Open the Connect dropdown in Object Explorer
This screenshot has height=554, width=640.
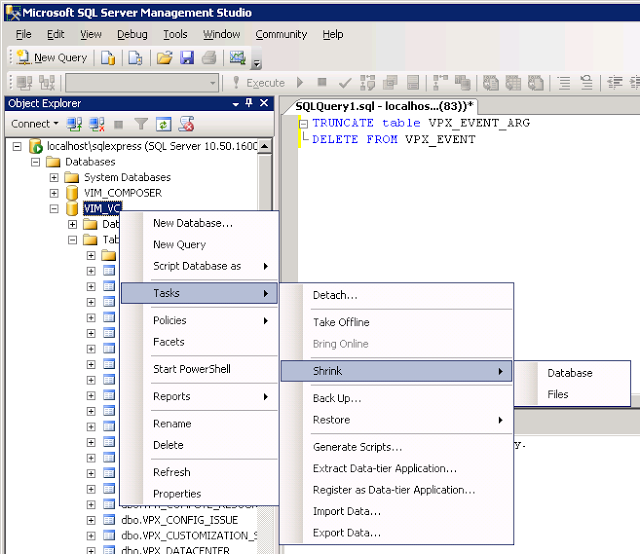pos(35,124)
